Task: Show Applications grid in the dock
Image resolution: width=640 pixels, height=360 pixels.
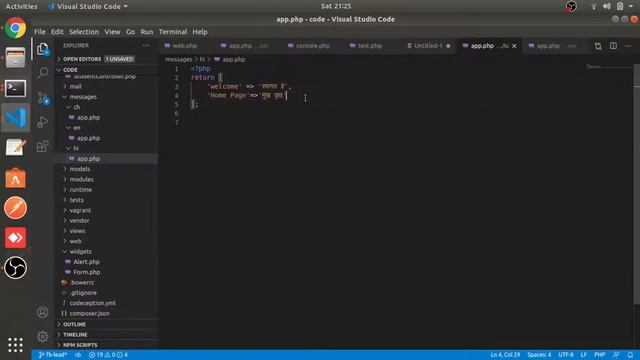Action: [x=16, y=345]
